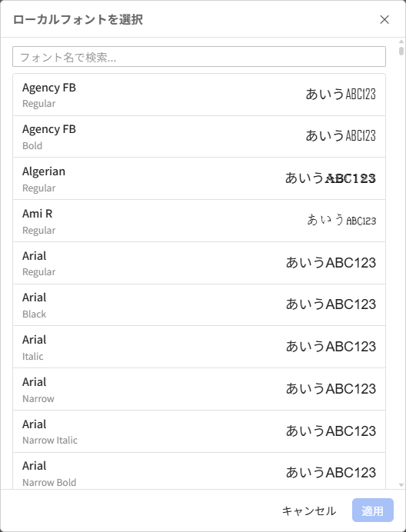Select the Arial Italic font

199,347
